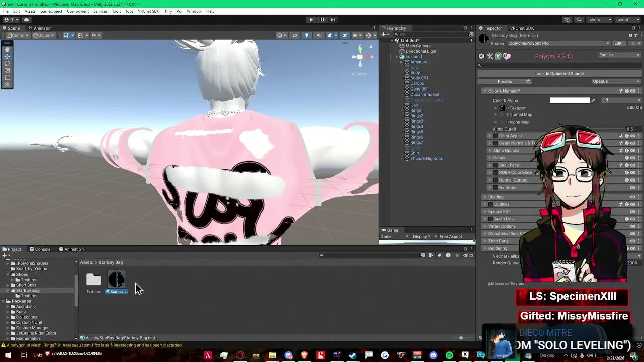Enable the Audio Link checkbox

[490, 219]
